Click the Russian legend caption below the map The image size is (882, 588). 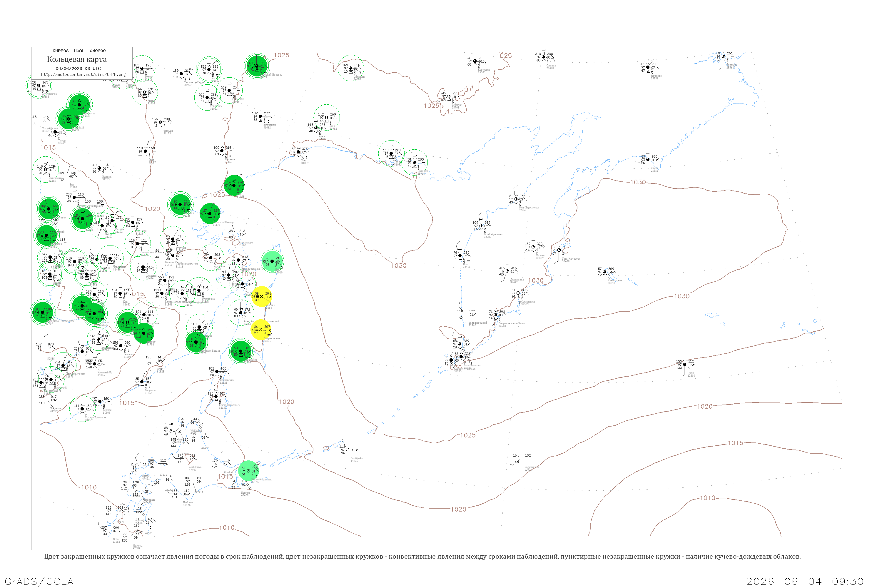[x=422, y=557]
